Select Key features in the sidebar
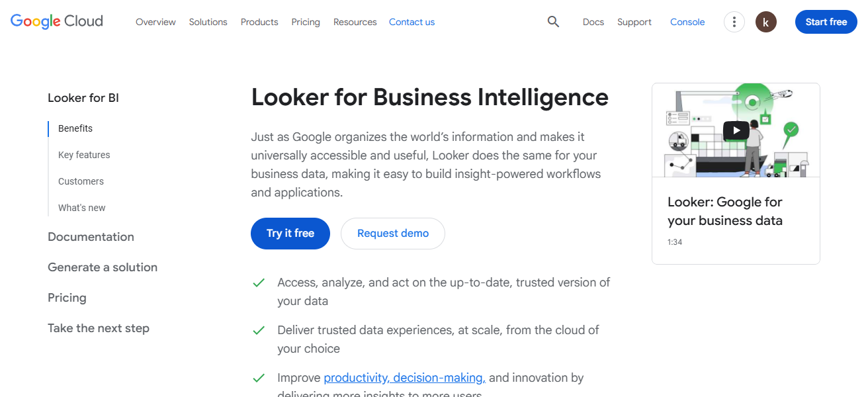Screen dimensions: 868x397 click(x=84, y=154)
